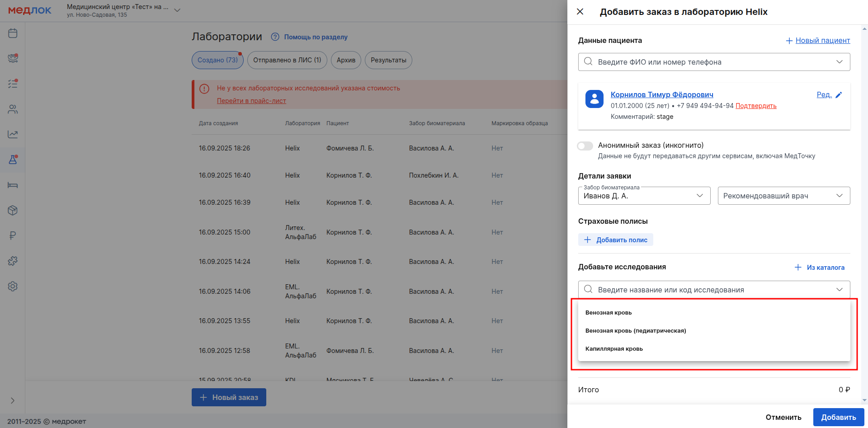Open the laboratory flask sidebar icon
This screenshot has width=868, height=428.
[x=13, y=160]
